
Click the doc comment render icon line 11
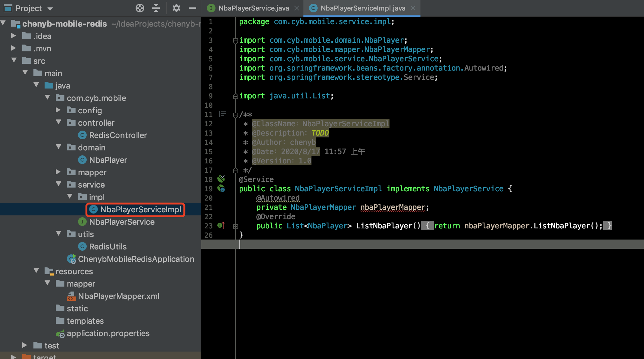[222, 114]
